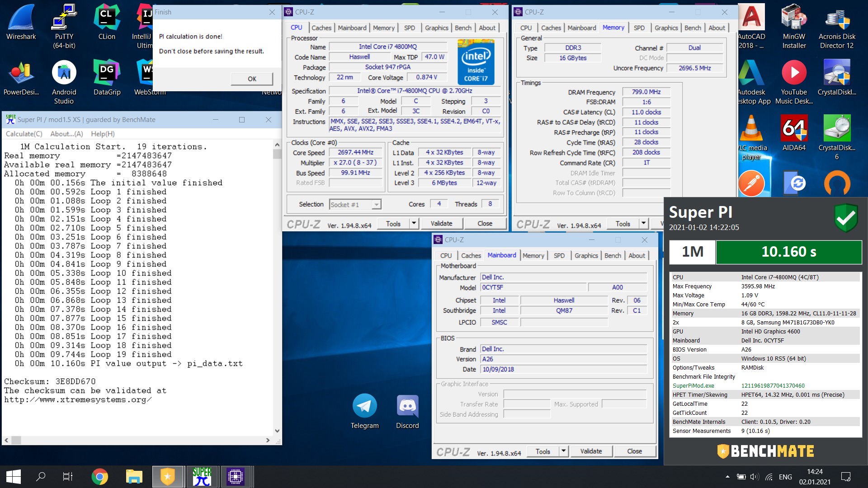
Task: Launch YouTube Music Desktop icon
Action: coord(794,83)
